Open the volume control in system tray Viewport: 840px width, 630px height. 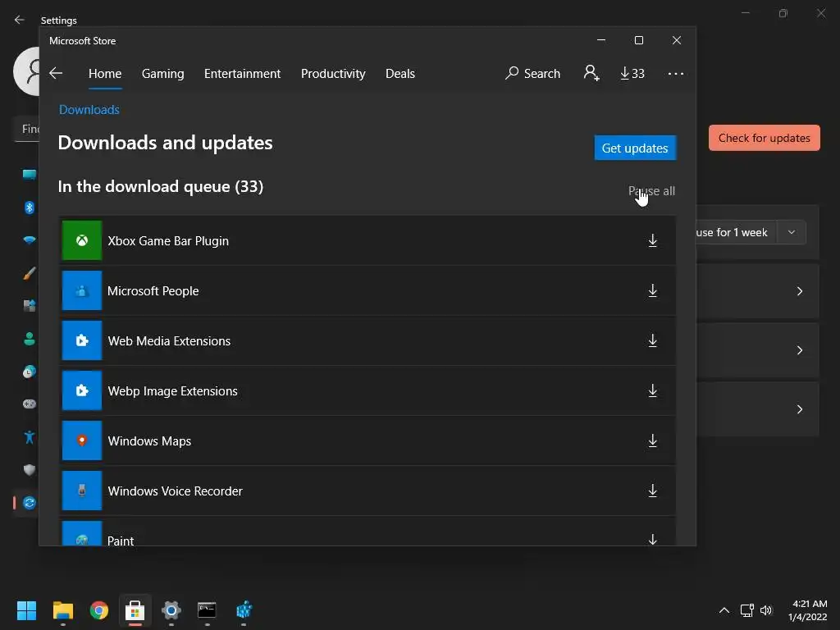pyautogui.click(x=766, y=610)
